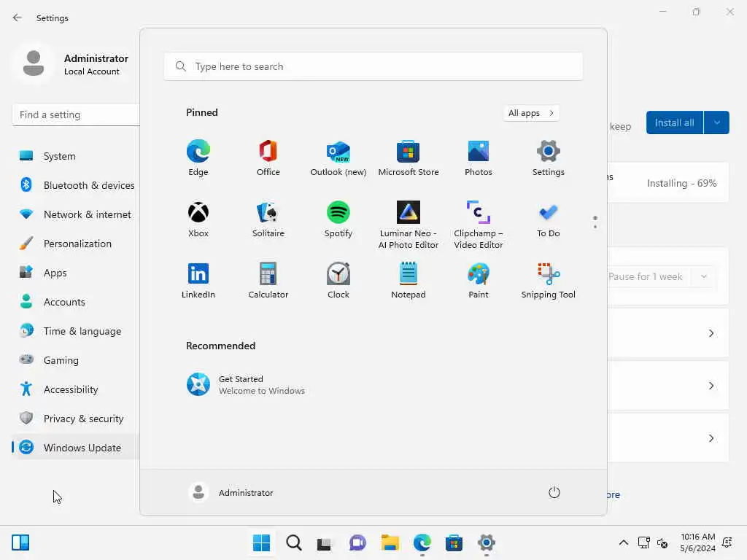Viewport: 747px width, 560px height.
Task: Open Get Started recommended item
Action: click(246, 385)
